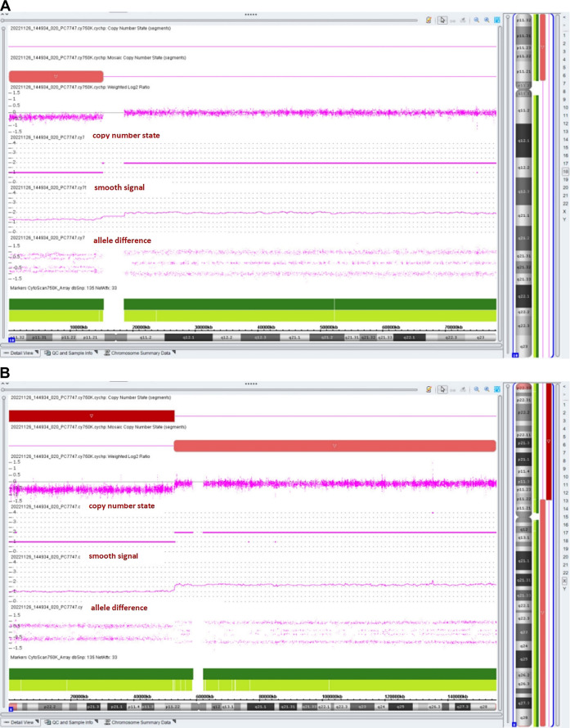Select chromosome 22 in panel B chromosome list
This screenshot has height=728, width=570.
coord(564,573)
